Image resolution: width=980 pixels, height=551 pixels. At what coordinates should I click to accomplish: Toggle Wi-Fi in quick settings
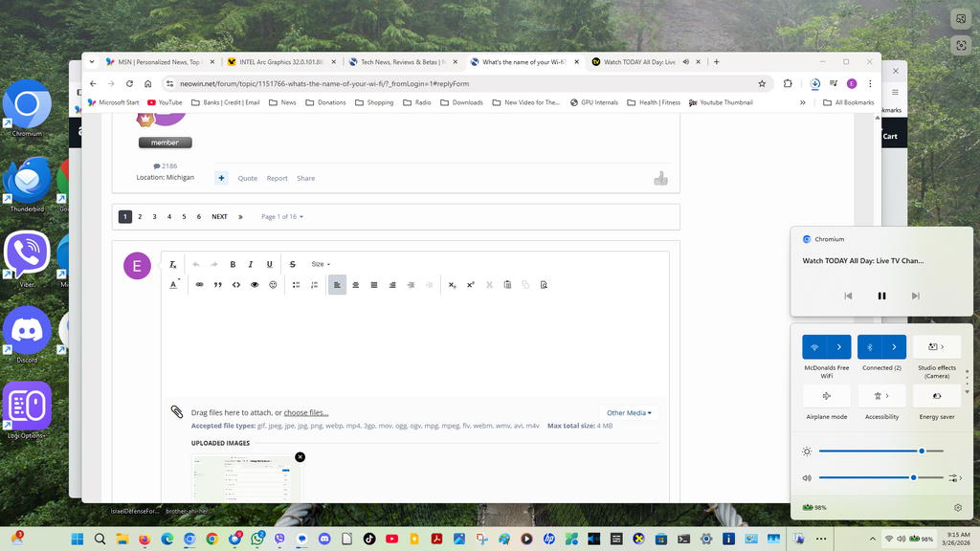click(x=814, y=346)
